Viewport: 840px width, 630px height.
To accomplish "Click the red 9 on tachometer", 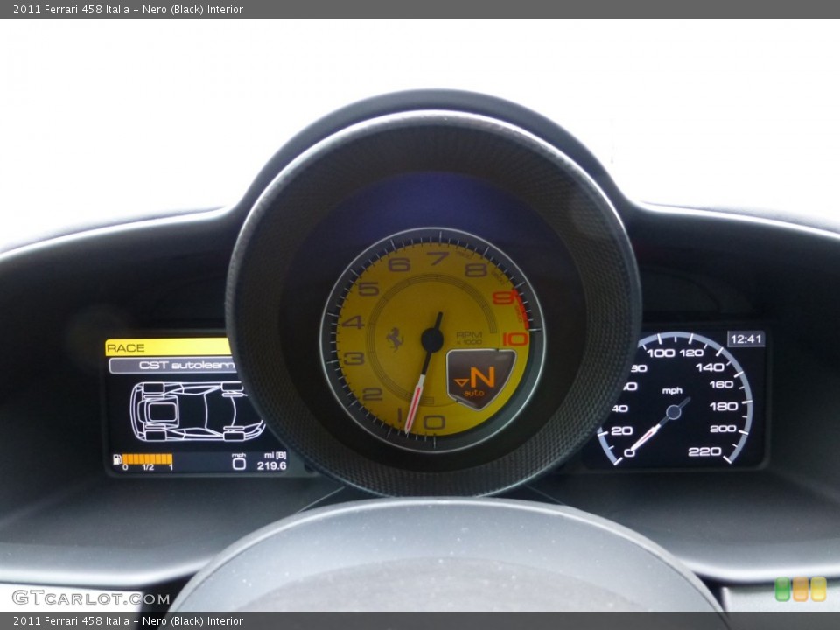I will coord(502,297).
